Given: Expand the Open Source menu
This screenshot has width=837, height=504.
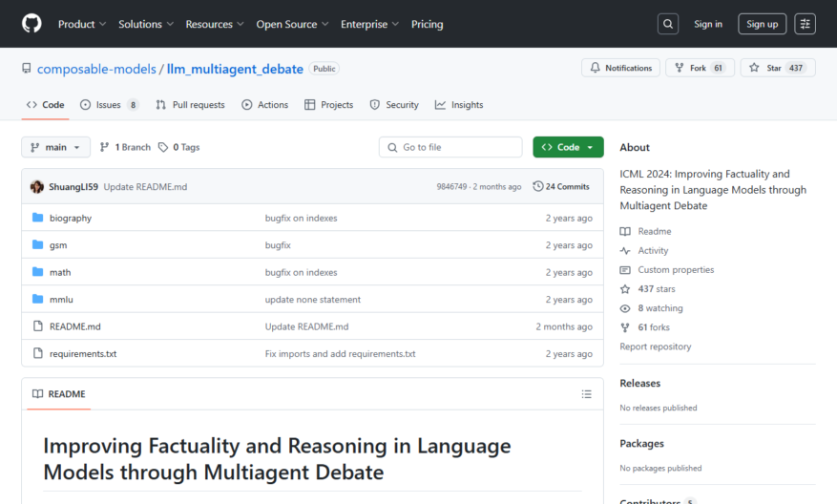Looking at the screenshot, I should [x=292, y=24].
